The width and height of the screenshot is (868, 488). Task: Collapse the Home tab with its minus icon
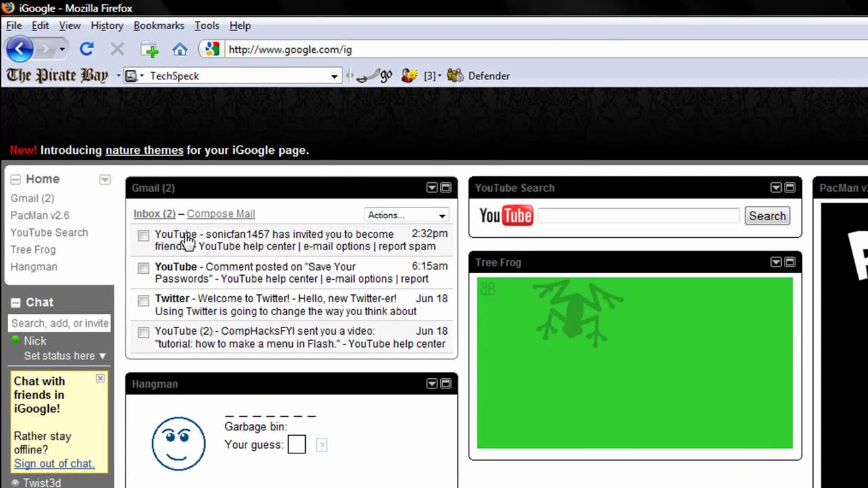(16, 180)
